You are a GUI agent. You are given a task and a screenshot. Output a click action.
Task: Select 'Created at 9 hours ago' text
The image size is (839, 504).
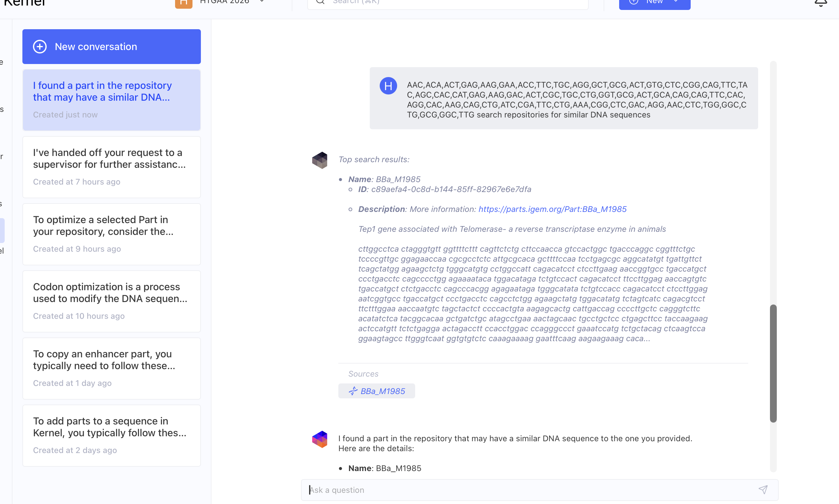(77, 249)
